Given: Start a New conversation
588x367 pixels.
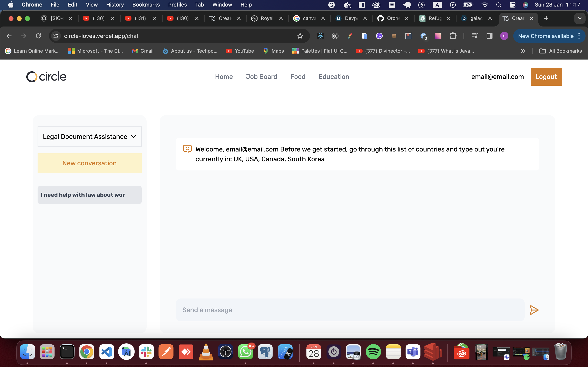Looking at the screenshot, I should point(89,163).
